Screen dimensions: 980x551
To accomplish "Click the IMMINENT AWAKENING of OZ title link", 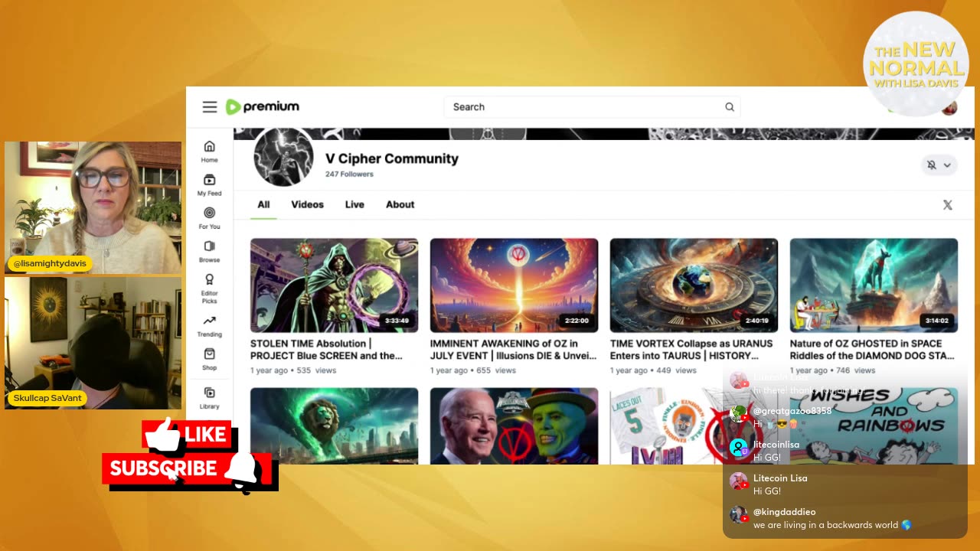I will (514, 350).
